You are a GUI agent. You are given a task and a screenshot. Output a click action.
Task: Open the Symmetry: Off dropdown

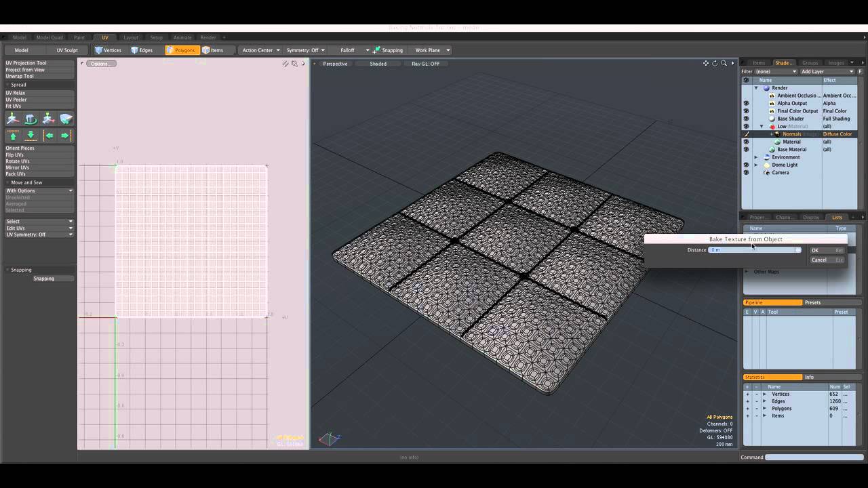pyautogui.click(x=306, y=50)
